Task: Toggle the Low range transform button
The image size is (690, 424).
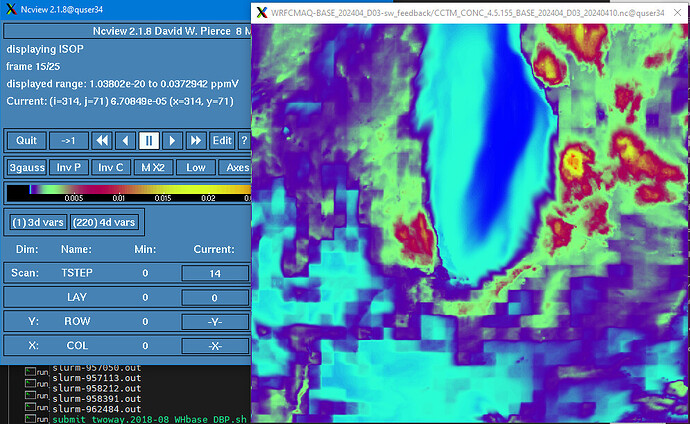Action: point(196,167)
